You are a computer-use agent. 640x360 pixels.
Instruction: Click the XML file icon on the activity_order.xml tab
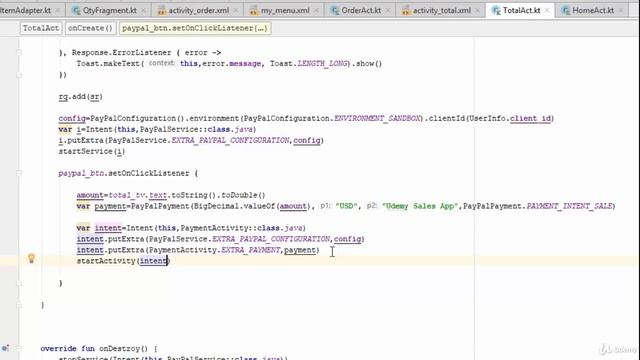pos(162,11)
